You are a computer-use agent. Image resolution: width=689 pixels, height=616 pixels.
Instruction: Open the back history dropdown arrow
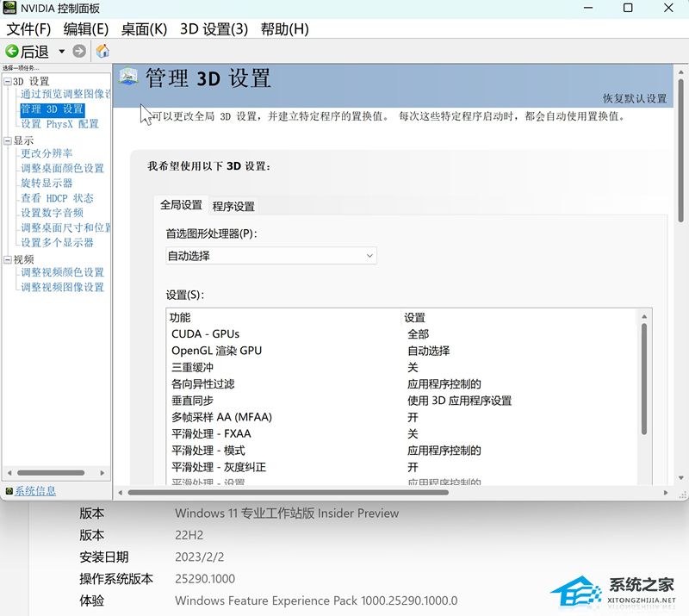coord(61,52)
